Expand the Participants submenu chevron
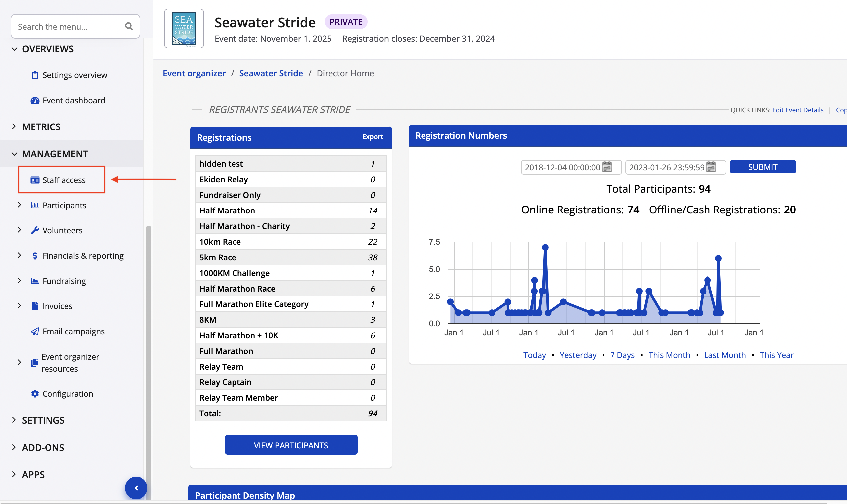Screen dimensions: 847x504 coord(19,205)
